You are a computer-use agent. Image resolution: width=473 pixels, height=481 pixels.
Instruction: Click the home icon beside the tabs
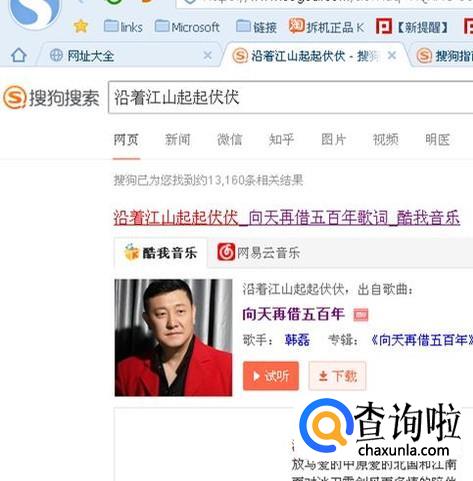pyautogui.click(x=19, y=55)
